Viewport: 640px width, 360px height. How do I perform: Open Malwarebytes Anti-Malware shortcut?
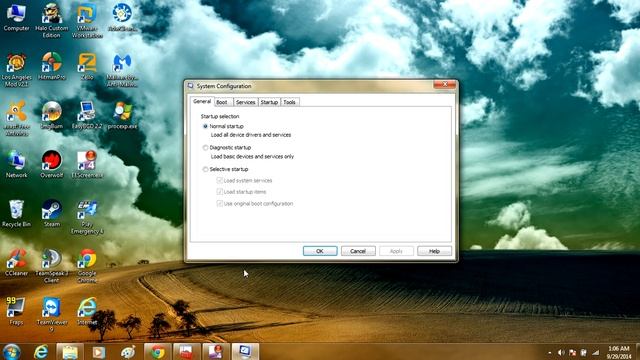[122, 70]
